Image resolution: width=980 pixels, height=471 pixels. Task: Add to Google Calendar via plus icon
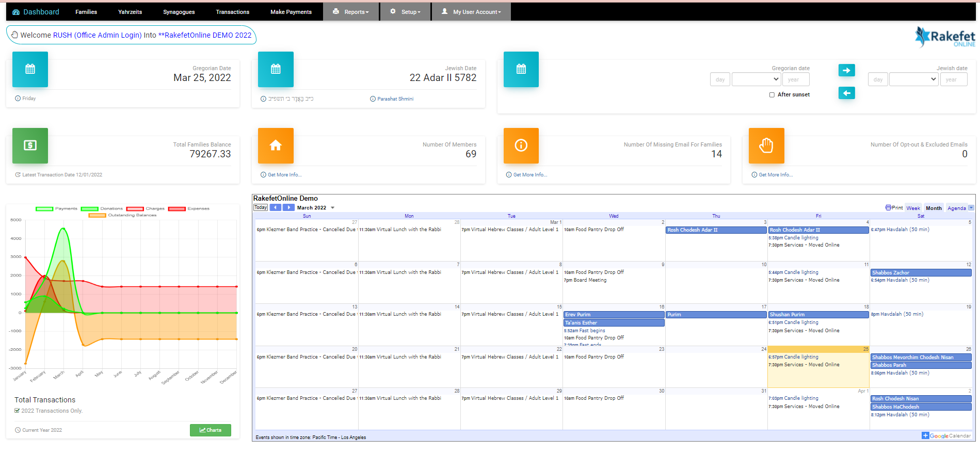pyautogui.click(x=925, y=435)
